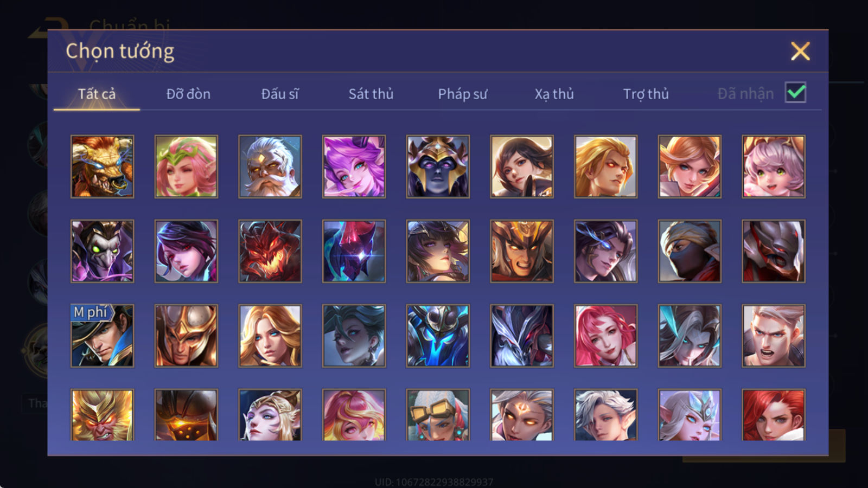Image resolution: width=868 pixels, height=488 pixels.
Task: Pick the white-bearded old man hero
Action: (270, 166)
